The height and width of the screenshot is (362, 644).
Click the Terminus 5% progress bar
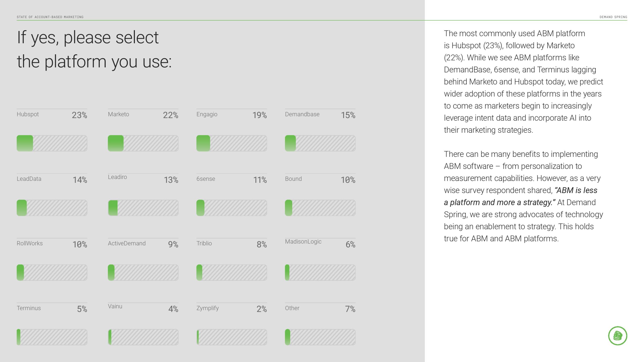pos(52,337)
